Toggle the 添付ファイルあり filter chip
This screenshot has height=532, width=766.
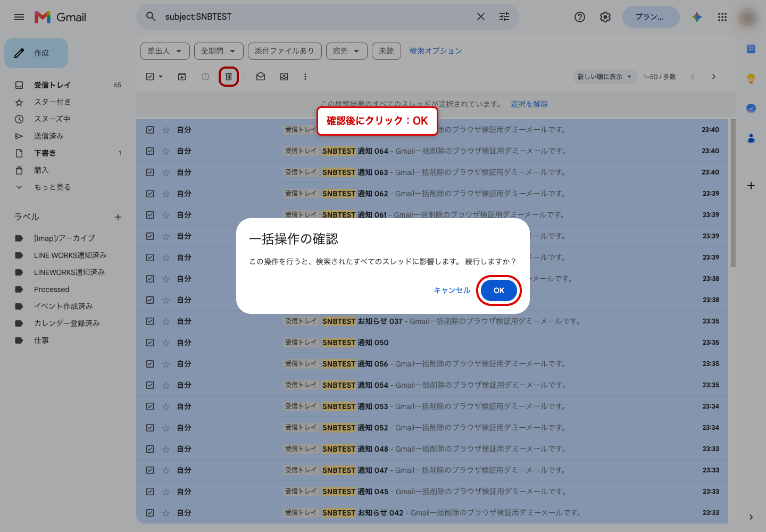click(x=285, y=51)
